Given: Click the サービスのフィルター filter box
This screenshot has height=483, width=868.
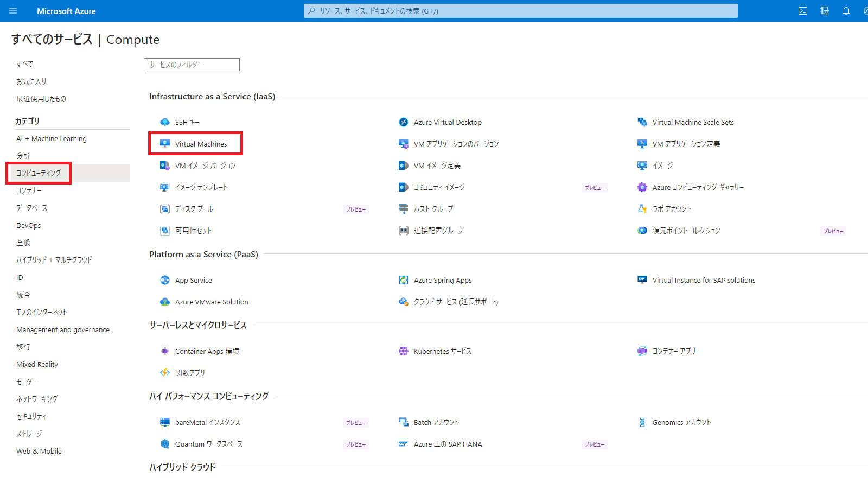Looking at the screenshot, I should (x=192, y=65).
